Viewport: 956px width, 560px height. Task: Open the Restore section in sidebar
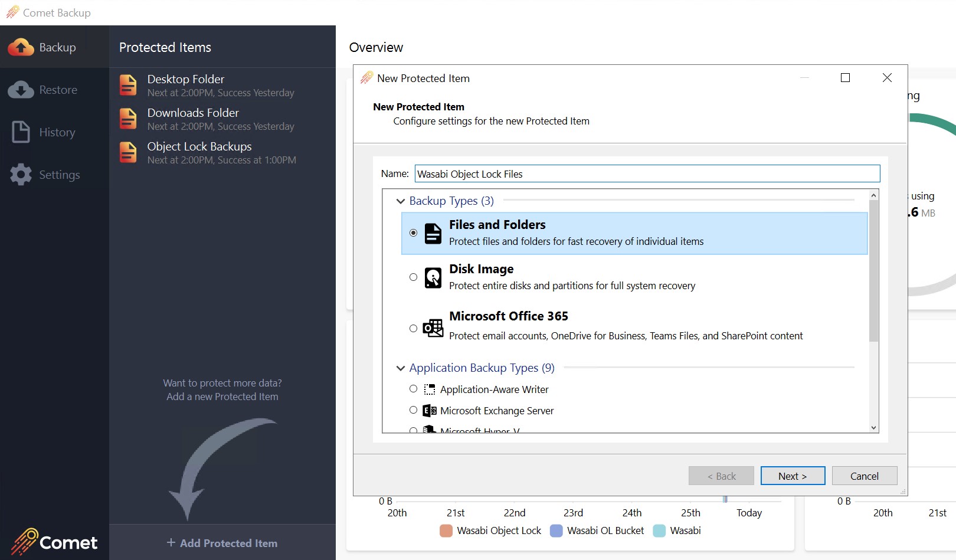tap(54, 90)
